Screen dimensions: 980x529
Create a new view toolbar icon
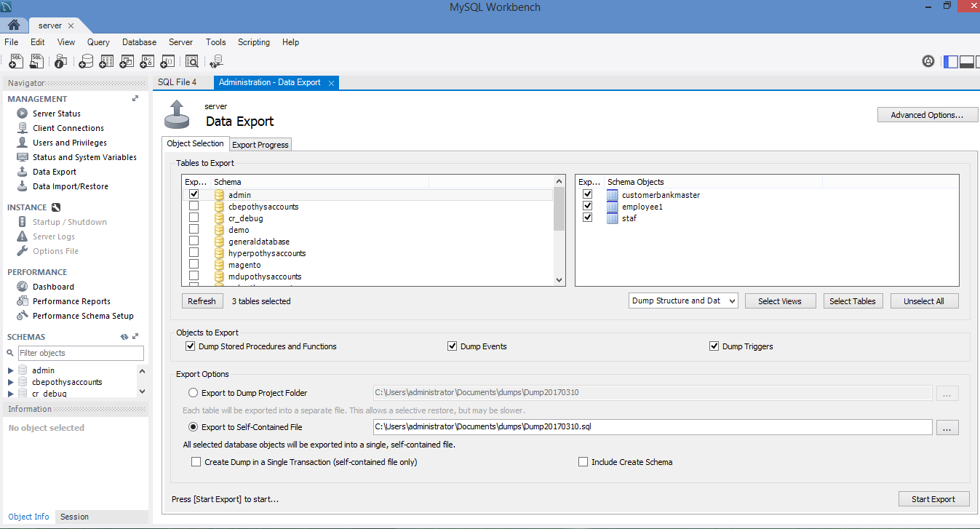127,62
